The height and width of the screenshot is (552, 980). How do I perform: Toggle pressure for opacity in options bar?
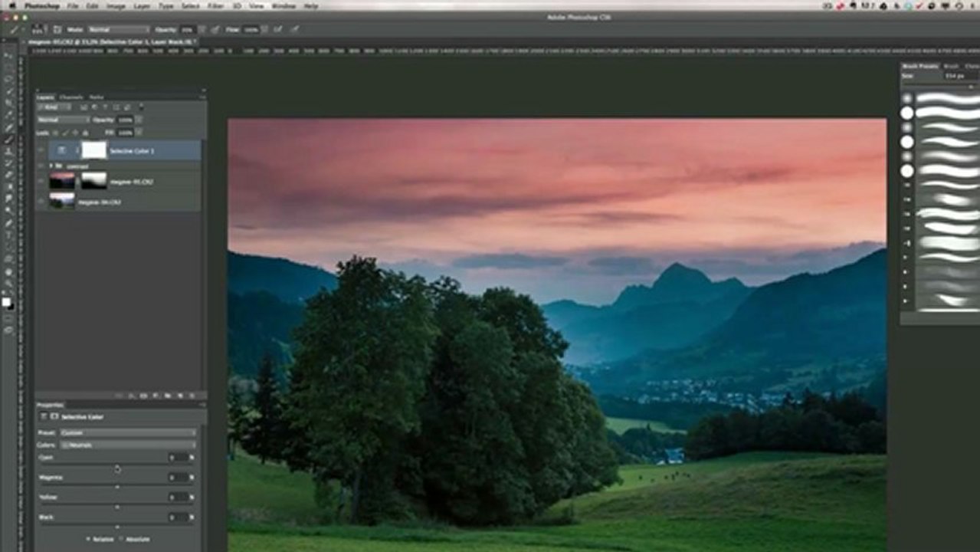[215, 30]
